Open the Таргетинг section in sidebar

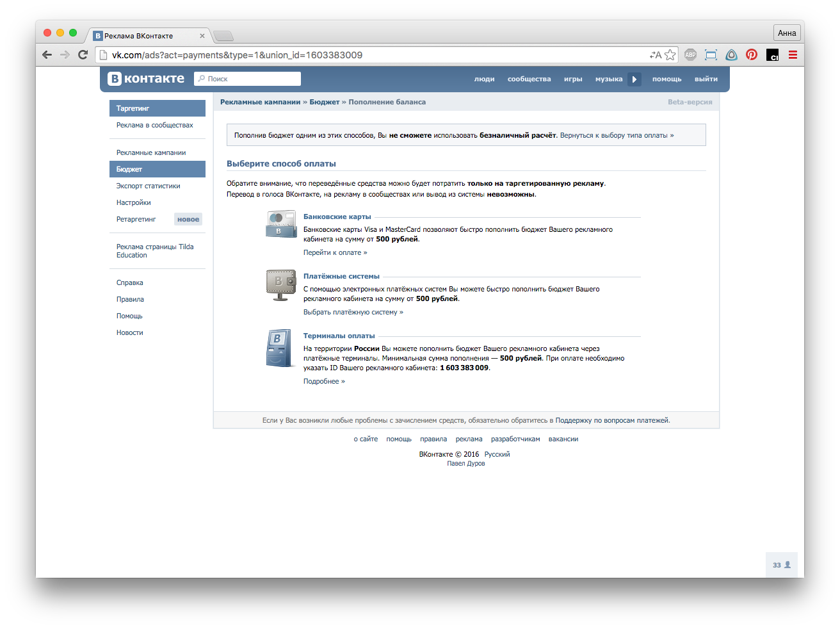coord(157,108)
